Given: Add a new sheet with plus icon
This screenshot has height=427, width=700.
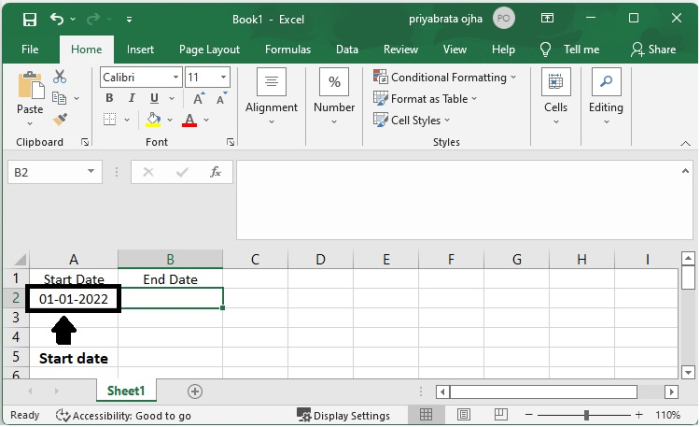Looking at the screenshot, I should [x=195, y=391].
